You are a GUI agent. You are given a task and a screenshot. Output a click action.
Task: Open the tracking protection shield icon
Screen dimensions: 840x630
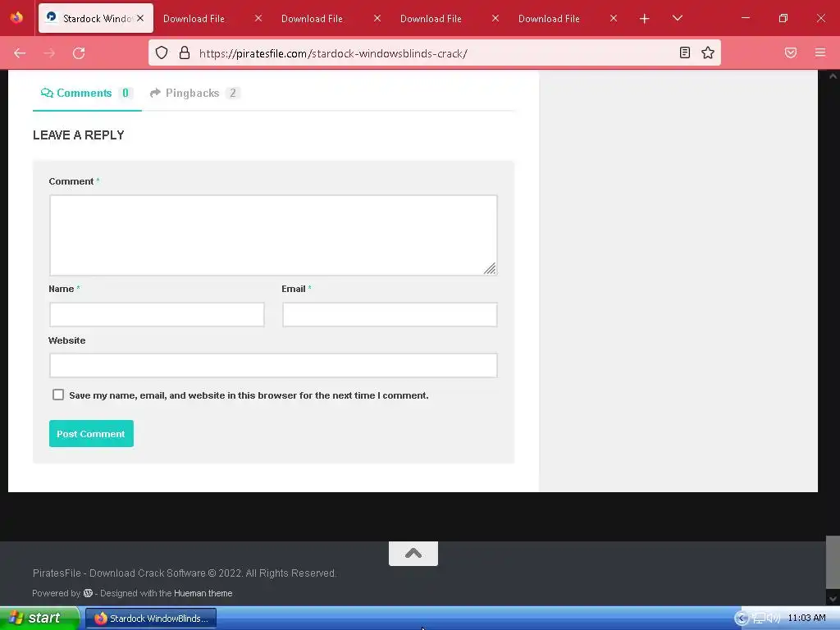pyautogui.click(x=162, y=52)
